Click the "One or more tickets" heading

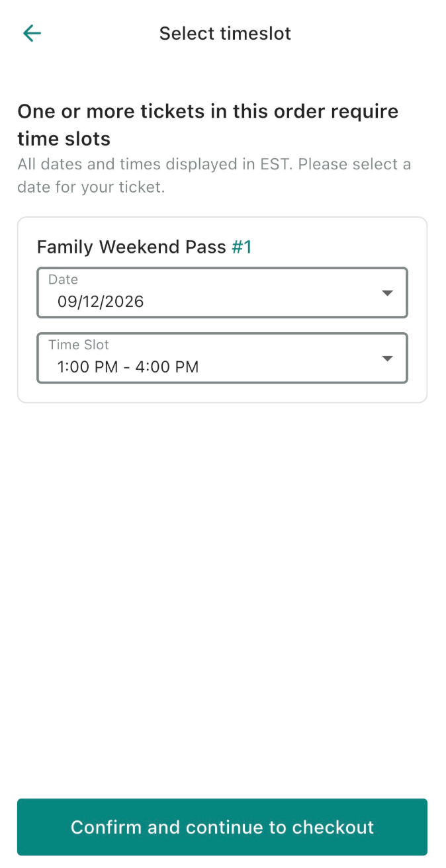click(x=208, y=111)
